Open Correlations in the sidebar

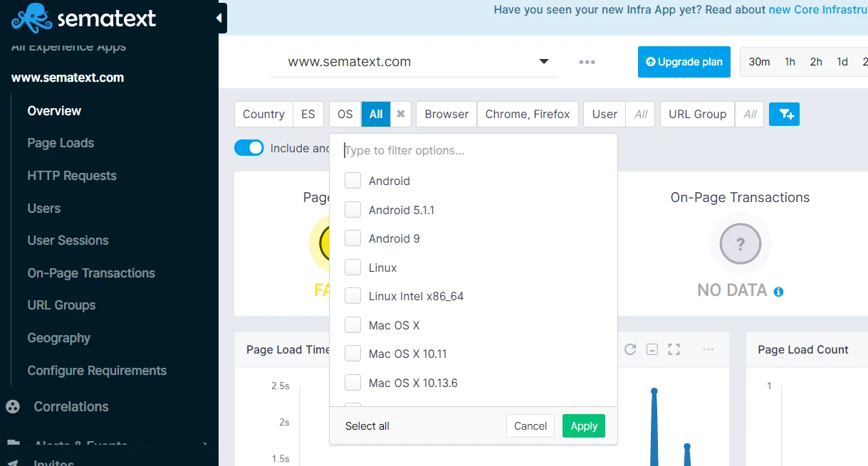click(x=71, y=407)
